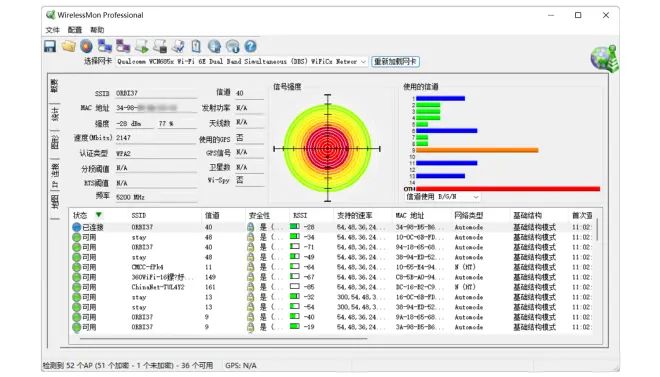Click the 速度 field showing 2147
The height and width of the screenshot is (377, 660).
point(156,138)
